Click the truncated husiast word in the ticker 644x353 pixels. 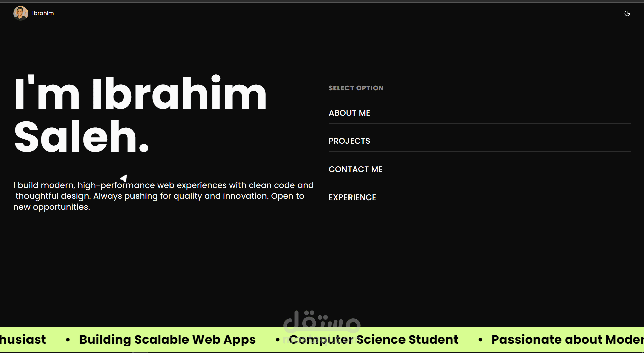pos(22,340)
